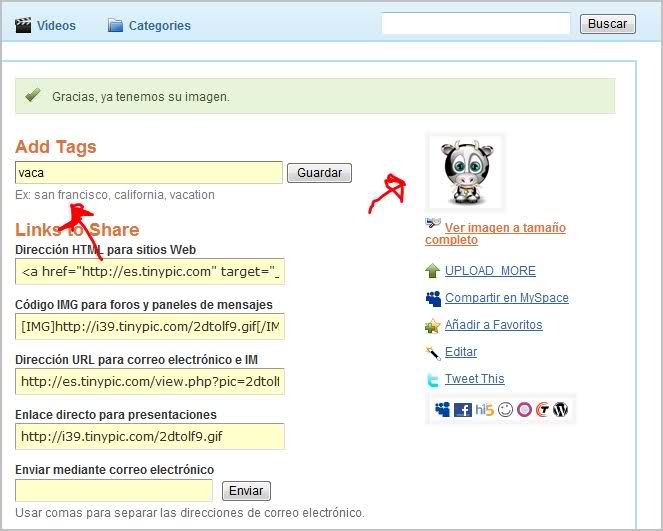This screenshot has height=531, width=663.
Task: Click the star favorites icon
Action: coord(433,325)
